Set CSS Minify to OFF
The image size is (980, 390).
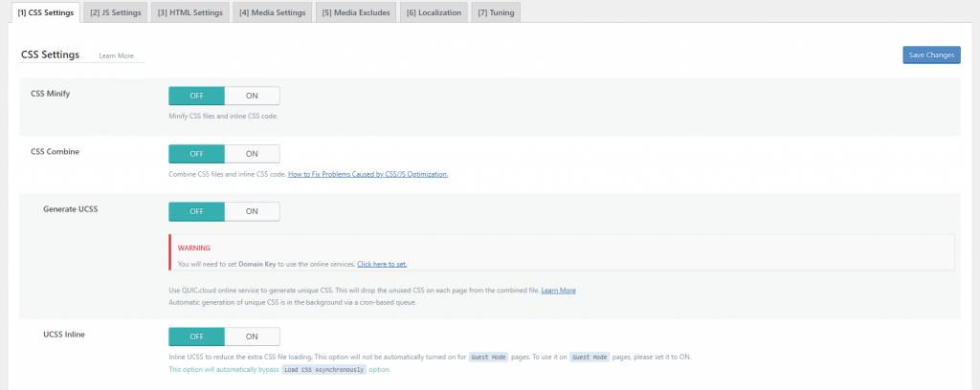196,96
